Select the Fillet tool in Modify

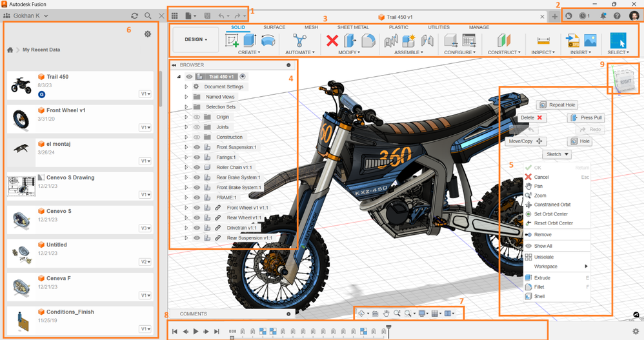(368, 41)
